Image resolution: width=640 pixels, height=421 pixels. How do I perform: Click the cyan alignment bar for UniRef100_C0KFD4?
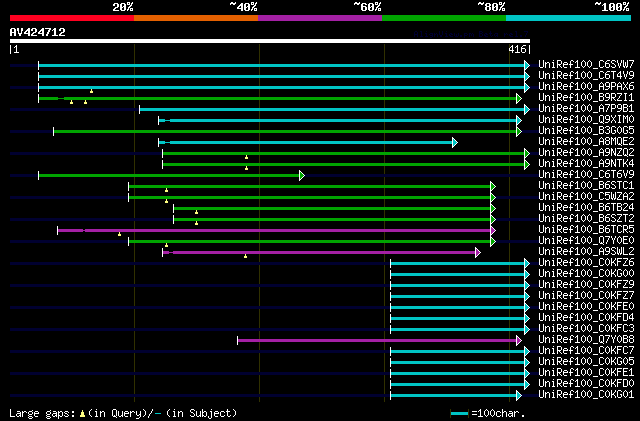pos(458,319)
